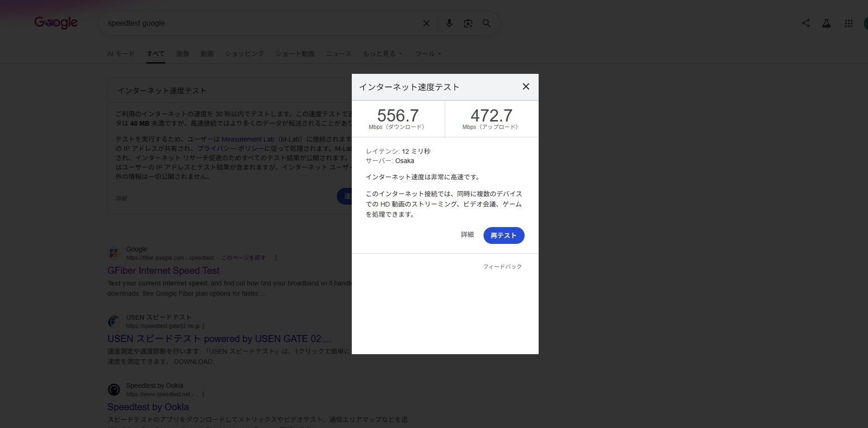Image resolution: width=868 pixels, height=428 pixels.
Task: Open 詳細 link in speed test dialog
Action: click(467, 235)
